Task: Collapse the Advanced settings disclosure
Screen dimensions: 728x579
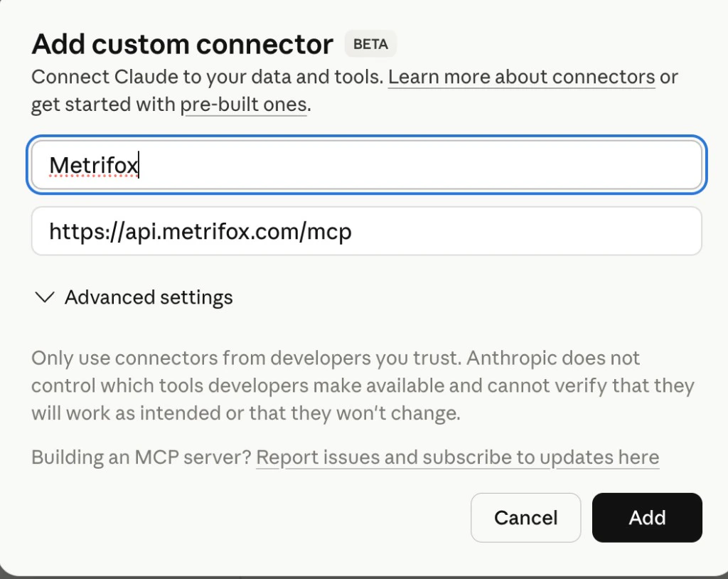Action: (x=149, y=297)
